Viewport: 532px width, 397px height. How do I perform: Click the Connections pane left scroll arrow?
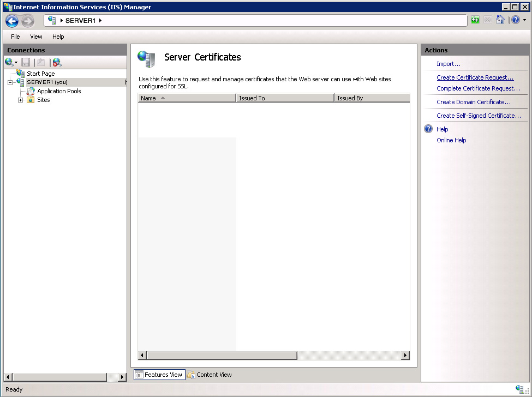pyautogui.click(x=8, y=377)
